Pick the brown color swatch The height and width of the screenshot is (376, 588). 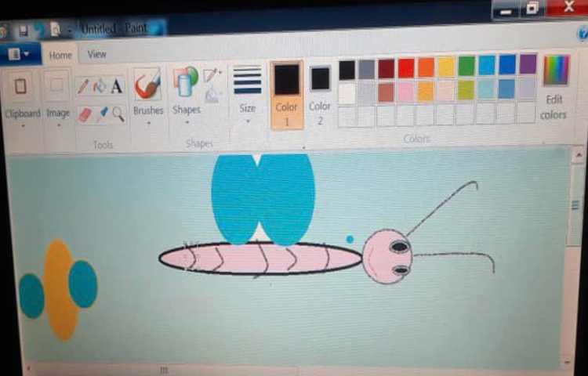pyautogui.click(x=387, y=92)
